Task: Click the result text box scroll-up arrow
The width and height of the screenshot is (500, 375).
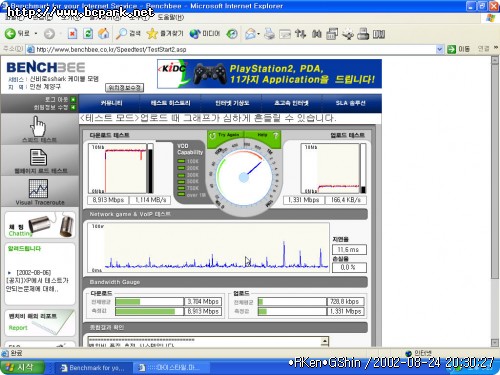Action: [x=325, y=341]
